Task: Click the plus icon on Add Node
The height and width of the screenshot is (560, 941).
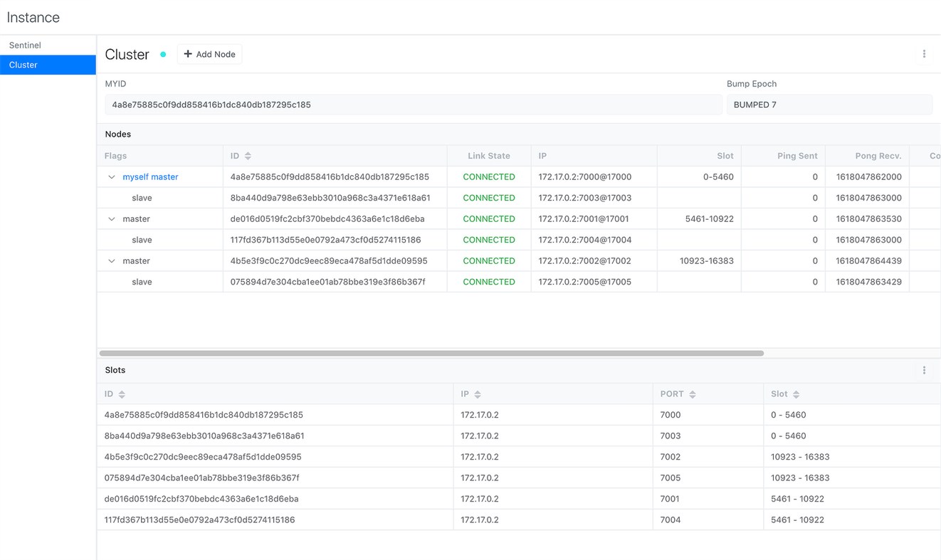Action: (x=188, y=54)
